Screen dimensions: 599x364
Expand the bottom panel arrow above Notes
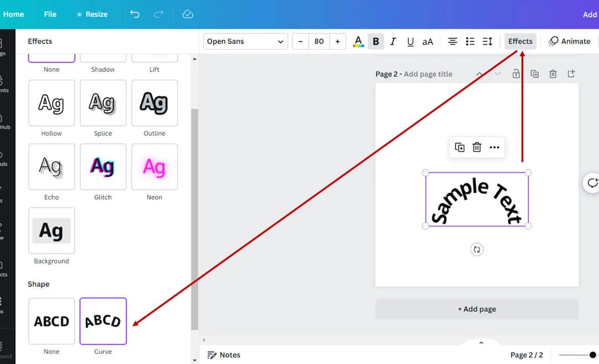pyautogui.click(x=480, y=343)
